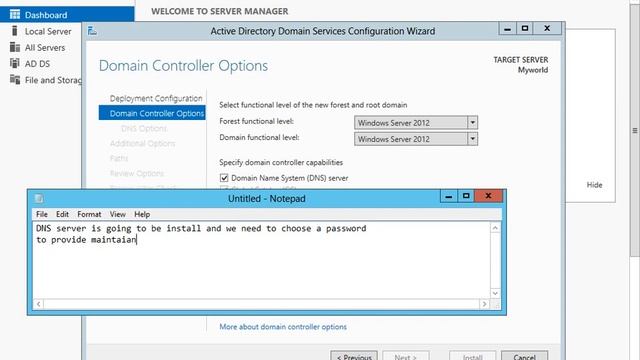Click Notepad vertical scroll up arrow
640x360 pixels.
495,228
